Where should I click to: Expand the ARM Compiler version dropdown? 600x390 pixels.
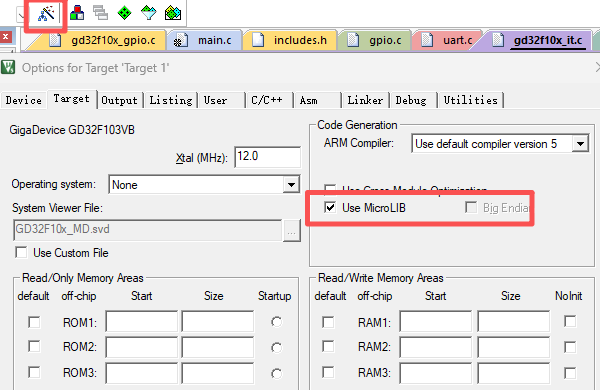point(580,144)
